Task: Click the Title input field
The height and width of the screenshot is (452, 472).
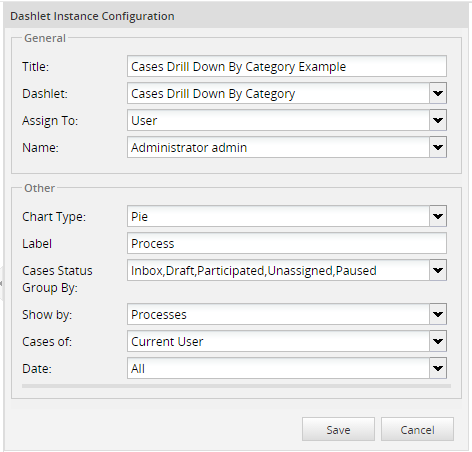Action: click(x=287, y=66)
